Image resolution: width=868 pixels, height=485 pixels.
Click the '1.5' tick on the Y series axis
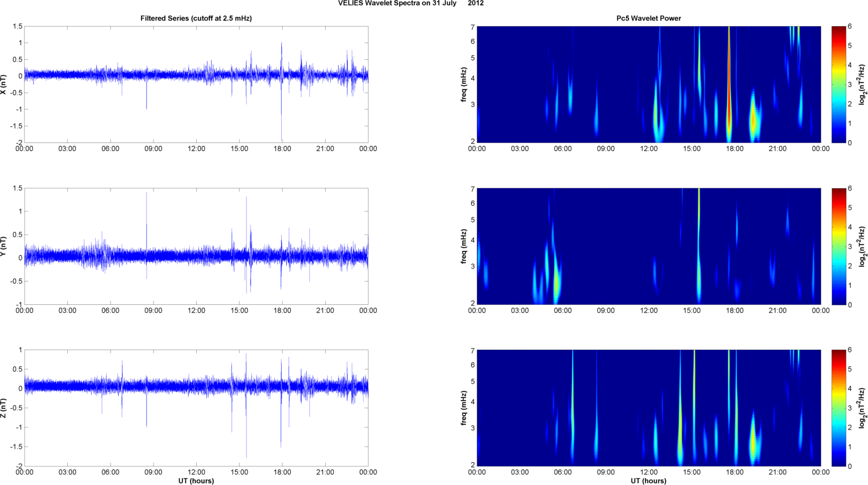tap(18, 188)
